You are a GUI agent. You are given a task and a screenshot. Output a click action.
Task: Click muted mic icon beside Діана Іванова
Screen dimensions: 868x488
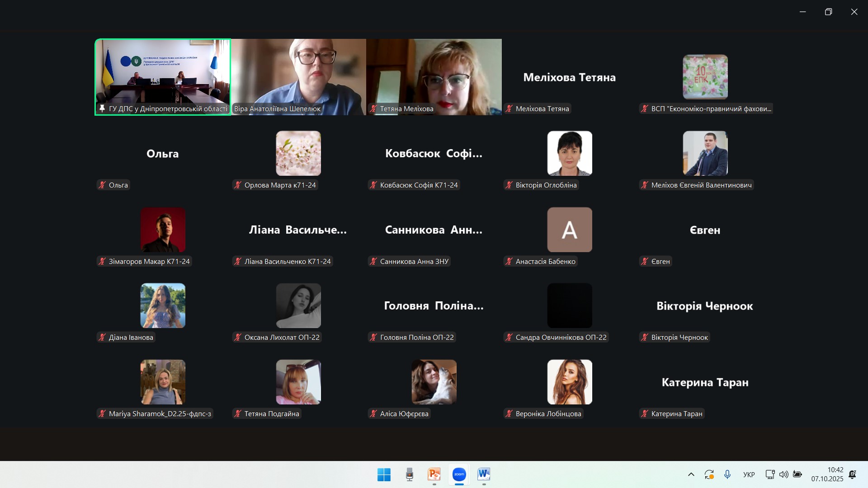(102, 337)
